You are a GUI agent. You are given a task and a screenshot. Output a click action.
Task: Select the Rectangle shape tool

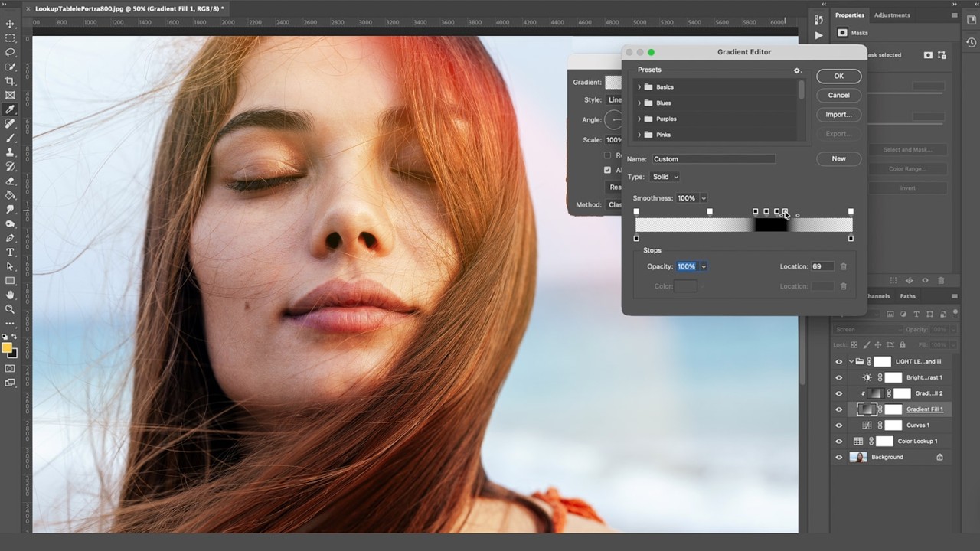(x=10, y=281)
